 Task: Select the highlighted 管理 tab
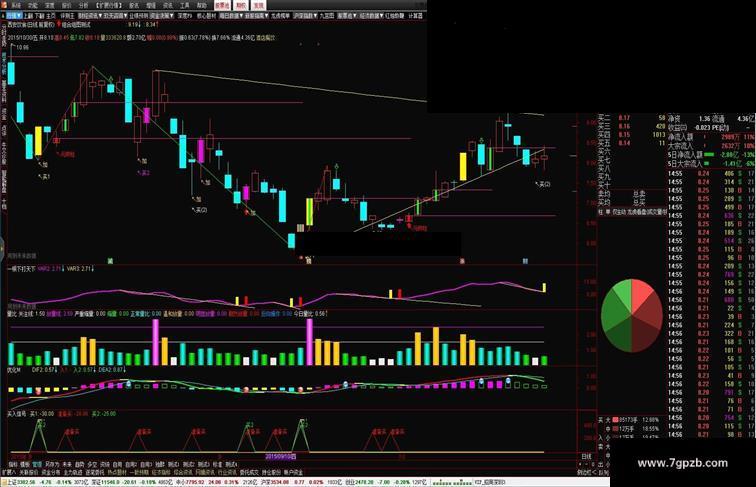(x=37, y=464)
